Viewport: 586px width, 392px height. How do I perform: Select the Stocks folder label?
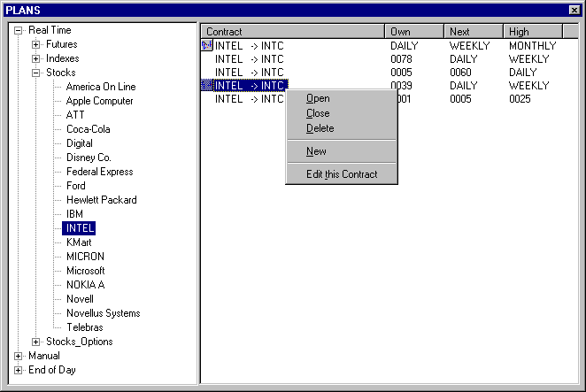[x=60, y=73]
